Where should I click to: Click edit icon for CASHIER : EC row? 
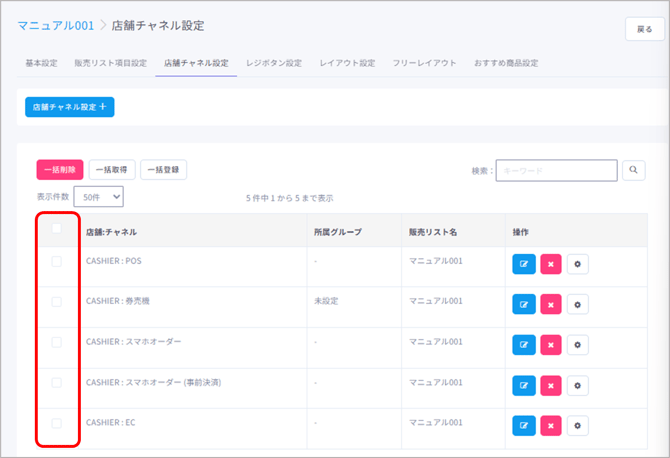524,426
